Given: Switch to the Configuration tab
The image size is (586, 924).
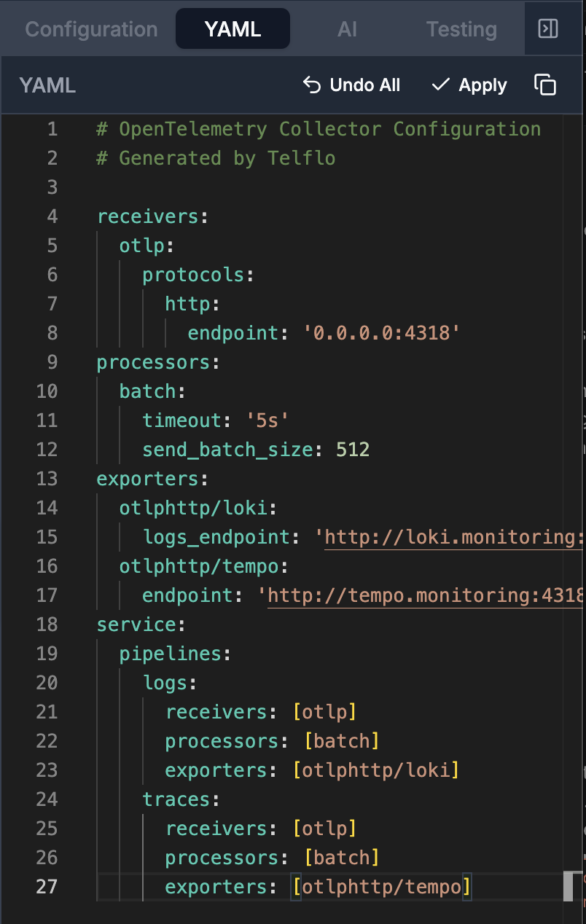Looking at the screenshot, I should (91, 29).
